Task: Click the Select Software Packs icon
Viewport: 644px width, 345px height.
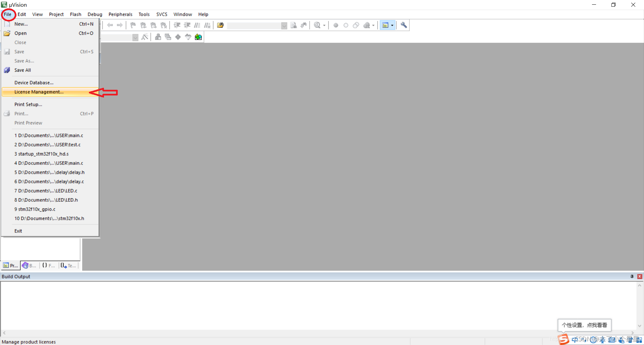Action: pos(188,37)
